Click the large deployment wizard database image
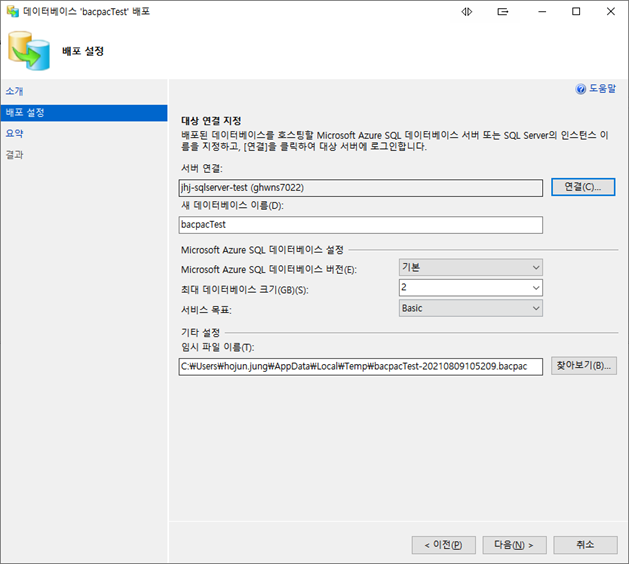This screenshot has height=564, width=629. coord(29,51)
